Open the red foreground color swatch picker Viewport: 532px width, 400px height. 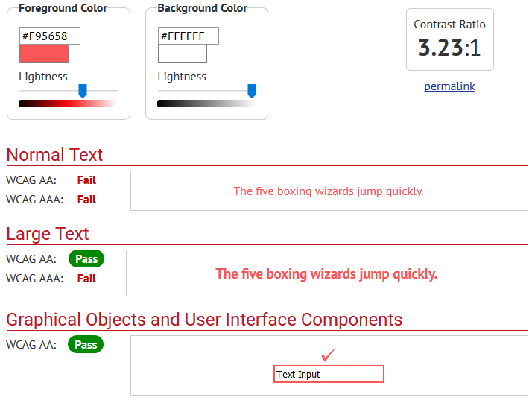point(44,54)
